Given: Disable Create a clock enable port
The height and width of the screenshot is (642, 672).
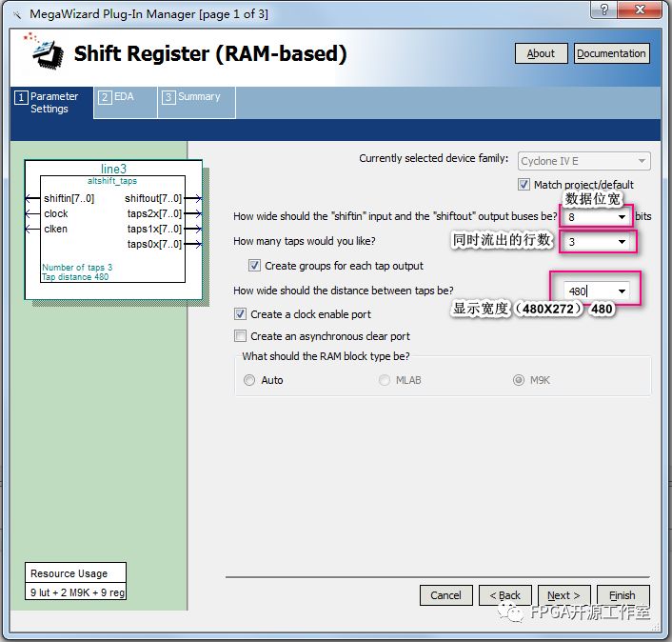Looking at the screenshot, I should click(x=241, y=314).
